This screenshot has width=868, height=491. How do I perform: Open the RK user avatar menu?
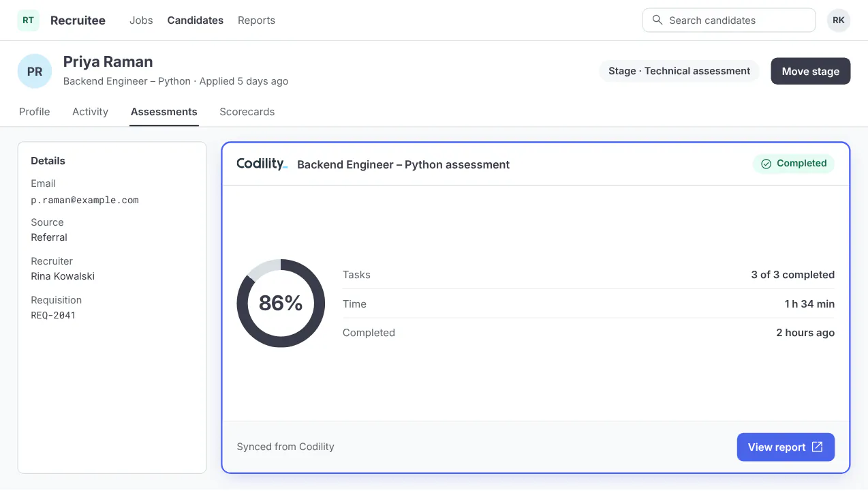coord(839,20)
